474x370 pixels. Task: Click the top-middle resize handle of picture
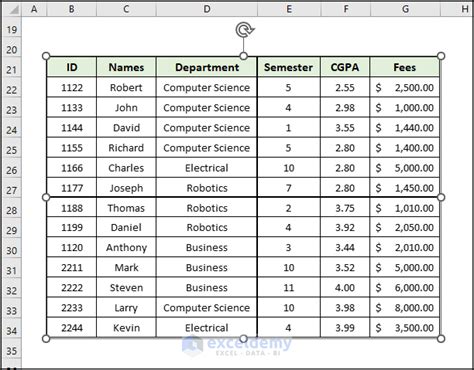click(244, 56)
